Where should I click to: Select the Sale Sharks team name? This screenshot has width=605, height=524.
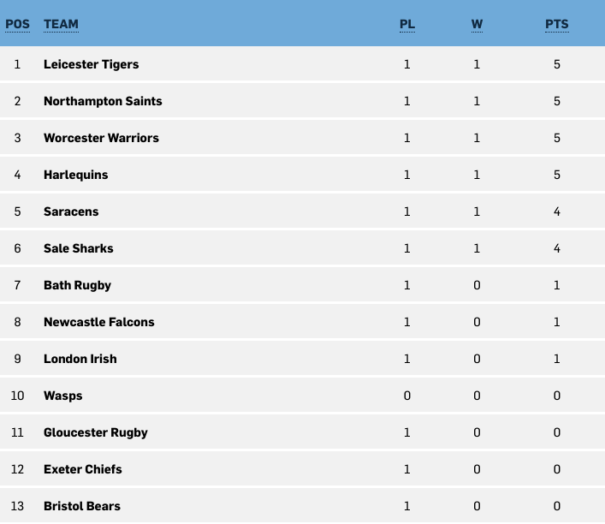(78, 248)
